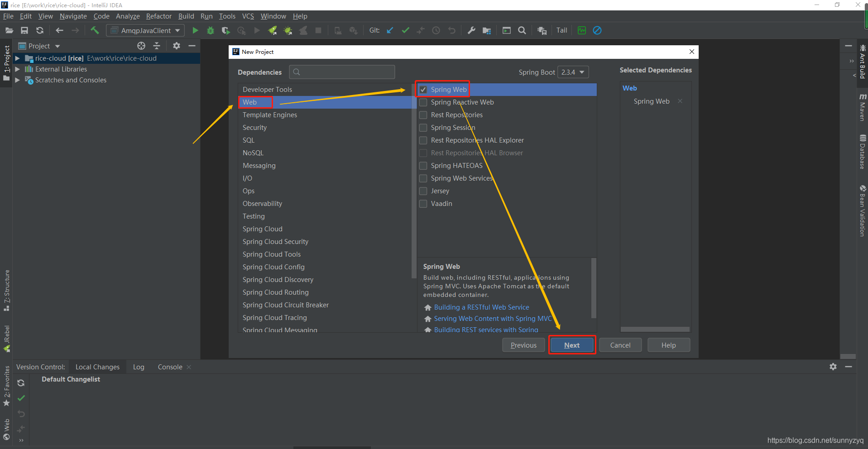Screen dimensions: 868x449
Task: Open the Database side panel
Action: [863, 151]
